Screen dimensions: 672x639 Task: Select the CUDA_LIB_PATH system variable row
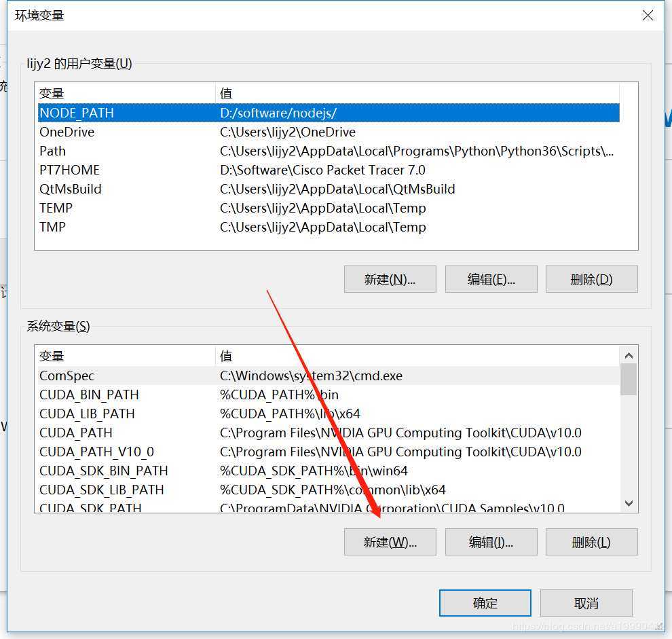pos(329,414)
